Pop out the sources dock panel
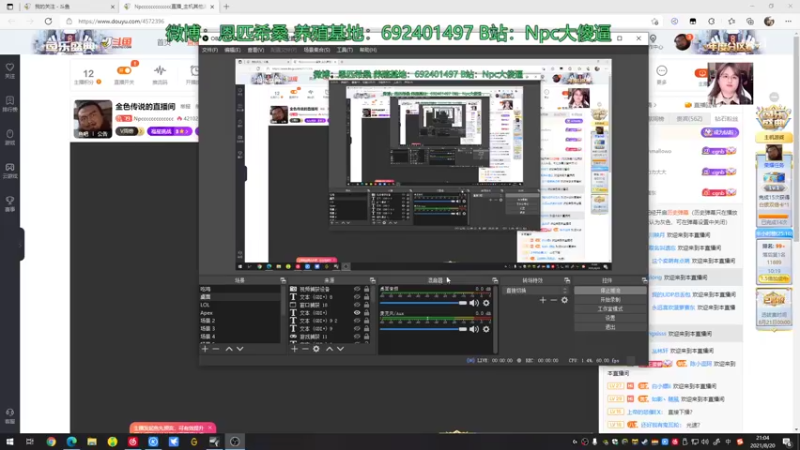The image size is (800, 450). tap(372, 280)
